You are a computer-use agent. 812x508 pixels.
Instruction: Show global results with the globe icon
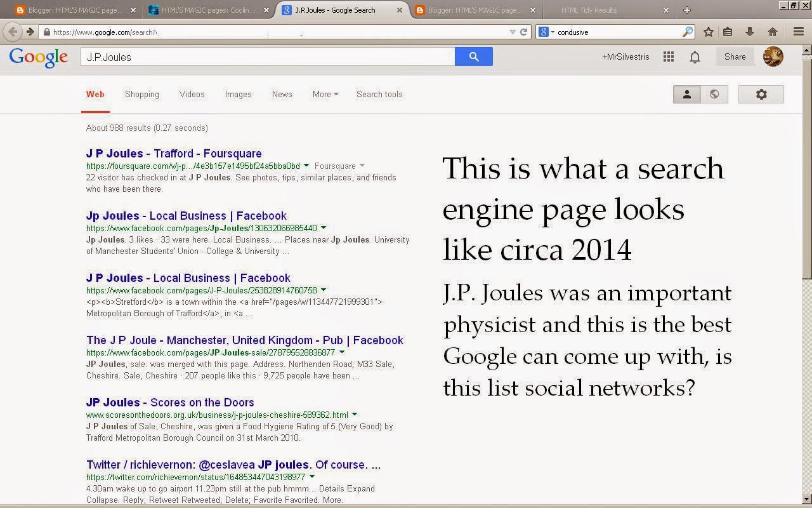point(714,94)
